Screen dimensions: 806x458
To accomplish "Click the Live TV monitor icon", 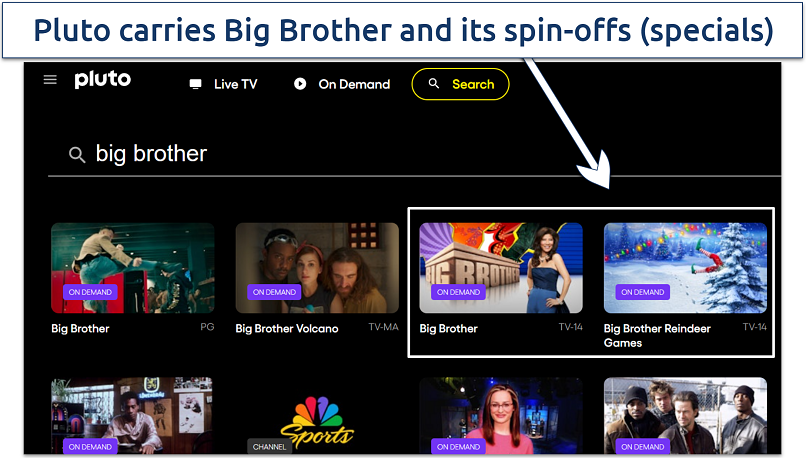I will (195, 84).
